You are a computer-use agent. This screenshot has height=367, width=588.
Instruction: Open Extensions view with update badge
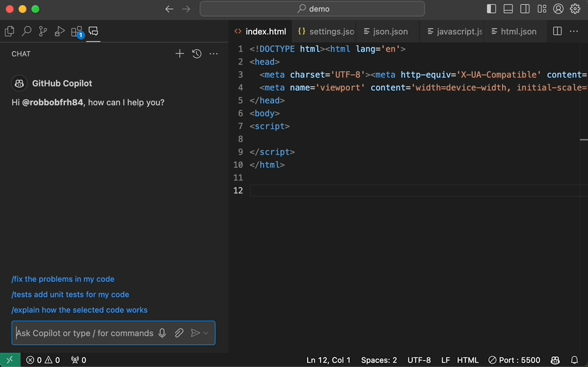pyautogui.click(x=77, y=32)
